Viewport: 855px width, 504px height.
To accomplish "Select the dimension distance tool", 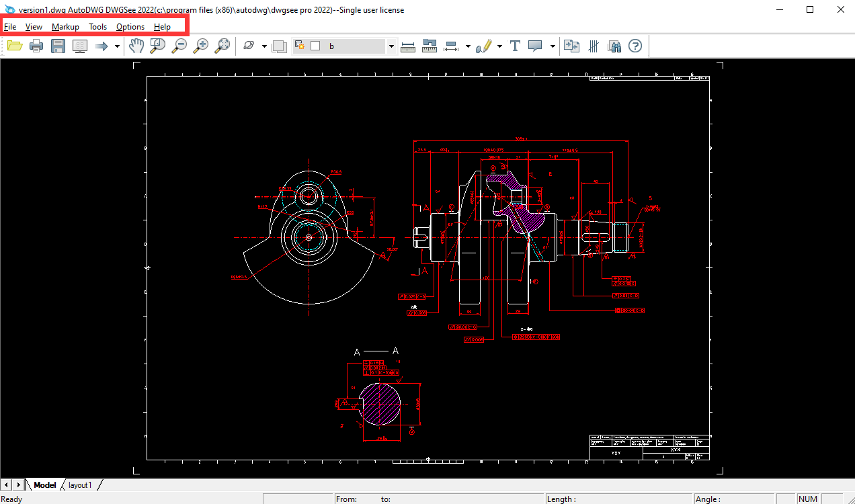I will [x=451, y=46].
